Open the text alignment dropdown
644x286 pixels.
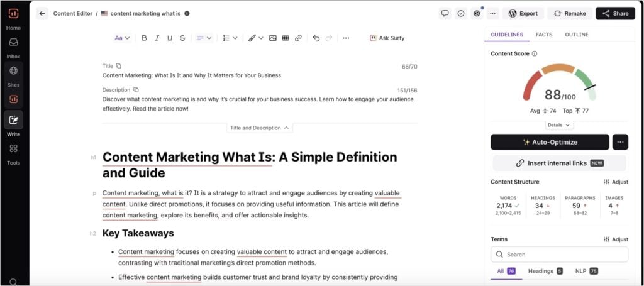click(x=204, y=38)
